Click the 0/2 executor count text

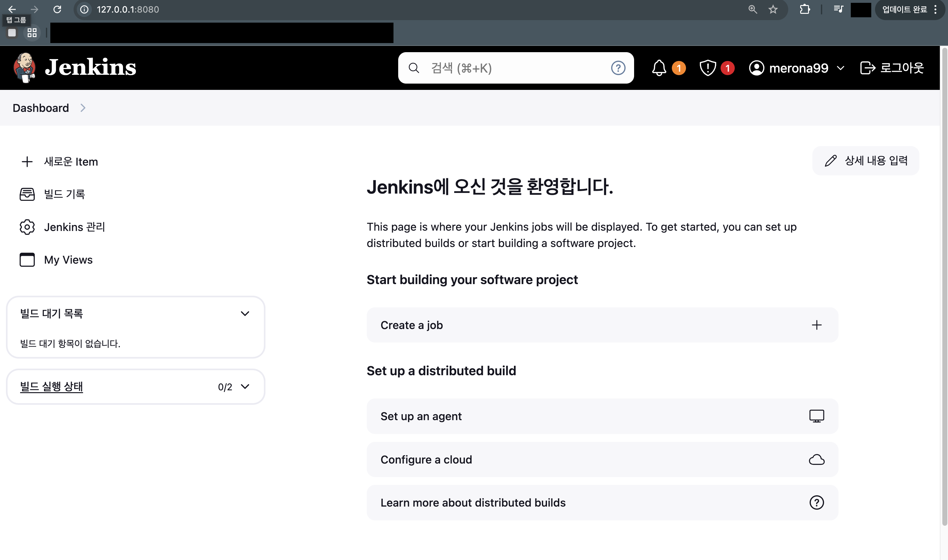point(225,387)
